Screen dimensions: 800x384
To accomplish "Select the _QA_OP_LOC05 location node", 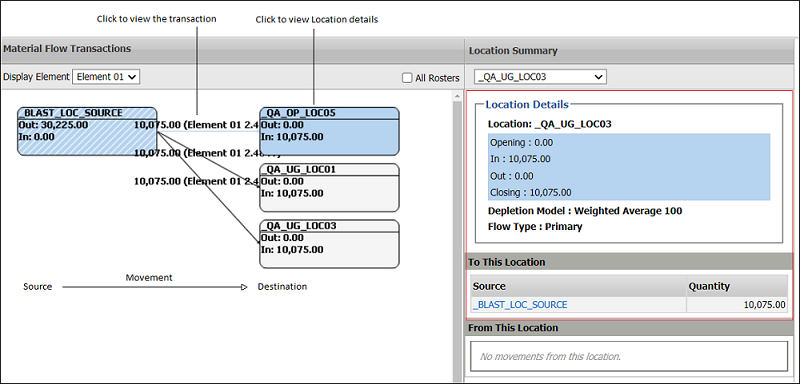I will (329, 131).
